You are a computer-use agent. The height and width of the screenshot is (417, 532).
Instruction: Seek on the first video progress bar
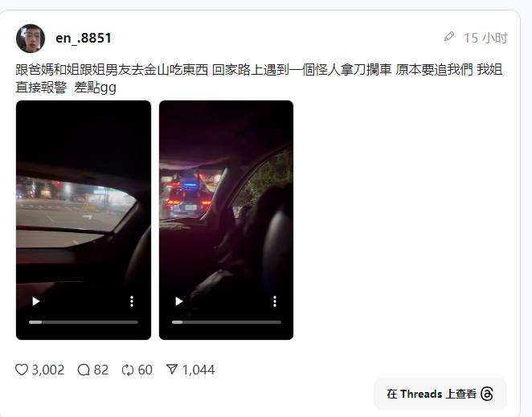click(84, 322)
